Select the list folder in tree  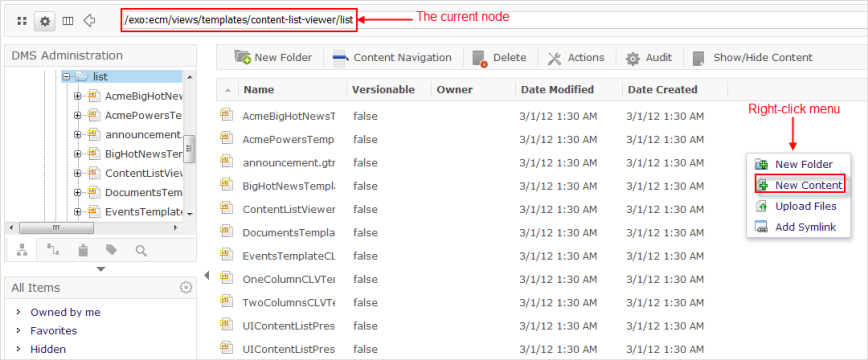click(100, 76)
